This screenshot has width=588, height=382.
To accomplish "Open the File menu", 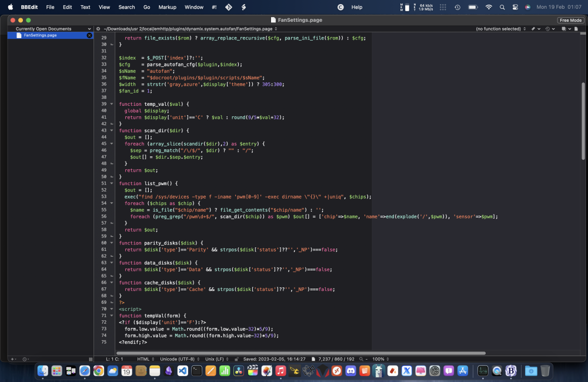I will 50,7.
